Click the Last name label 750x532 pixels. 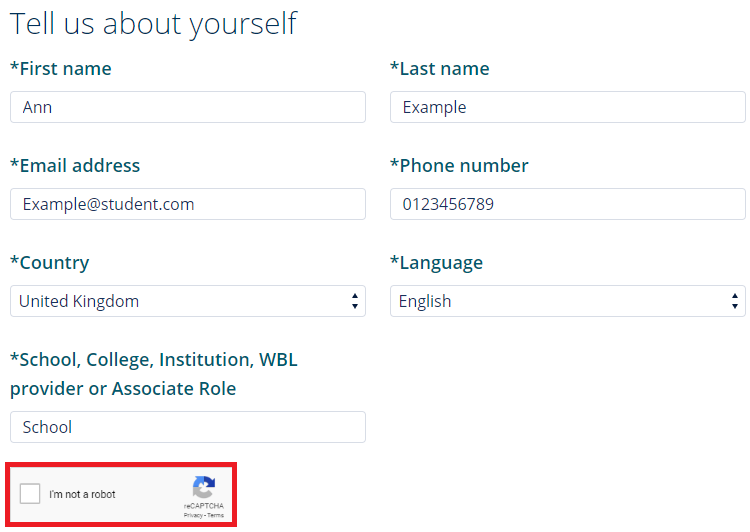[440, 69]
